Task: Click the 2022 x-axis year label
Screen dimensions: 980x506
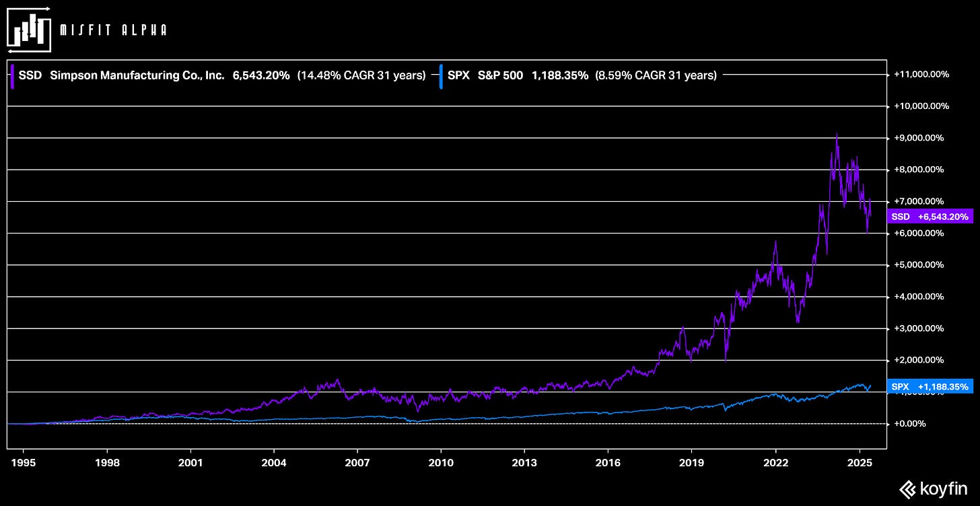Action: tap(775, 463)
